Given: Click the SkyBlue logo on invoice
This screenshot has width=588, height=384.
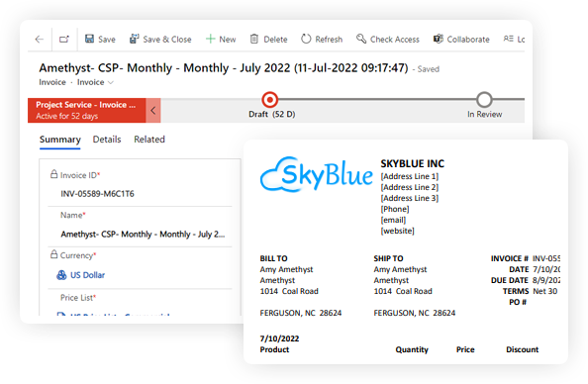Looking at the screenshot, I should (x=317, y=174).
